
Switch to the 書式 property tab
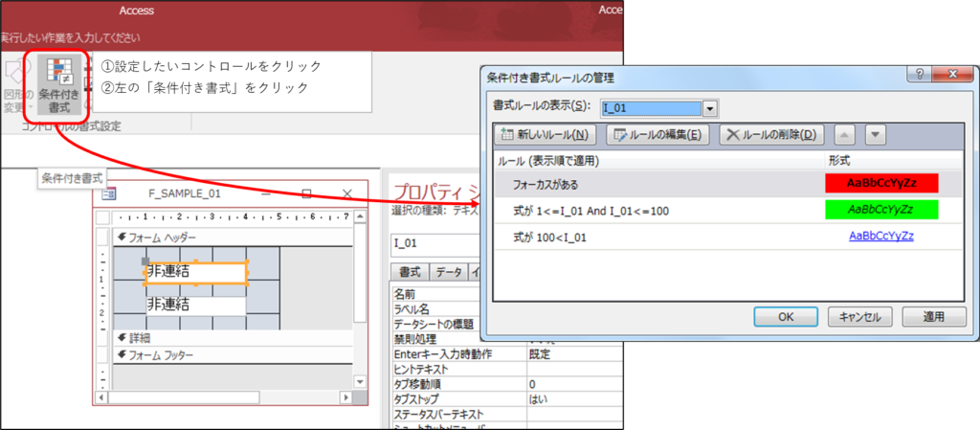click(410, 272)
